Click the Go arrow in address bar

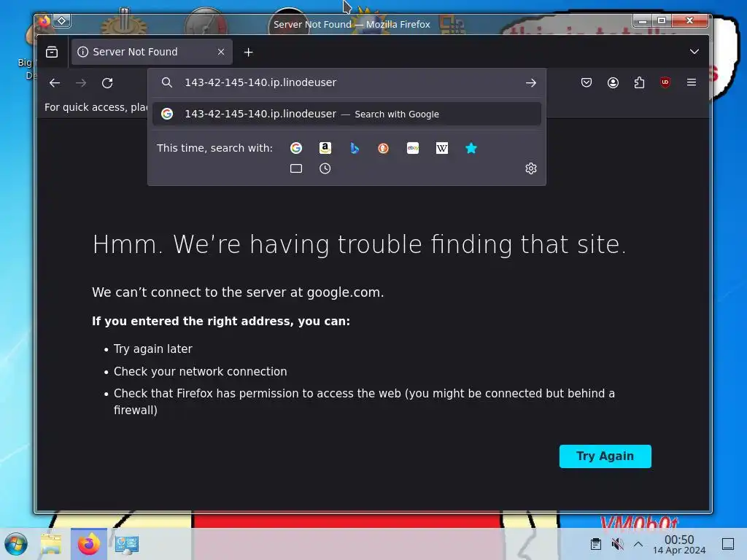point(531,83)
